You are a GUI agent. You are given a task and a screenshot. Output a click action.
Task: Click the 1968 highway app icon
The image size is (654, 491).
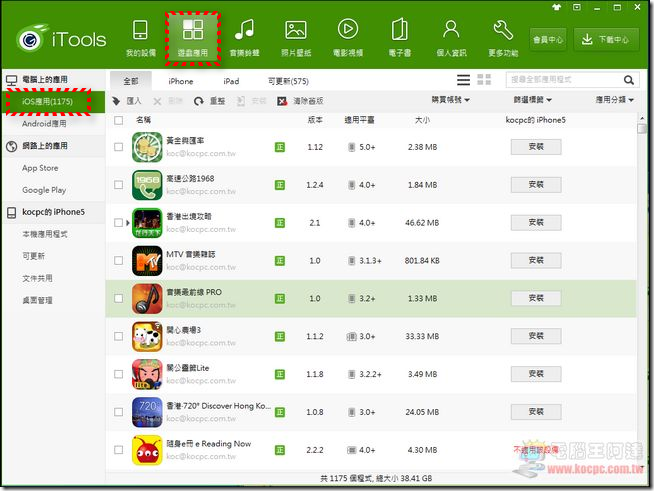(147, 185)
